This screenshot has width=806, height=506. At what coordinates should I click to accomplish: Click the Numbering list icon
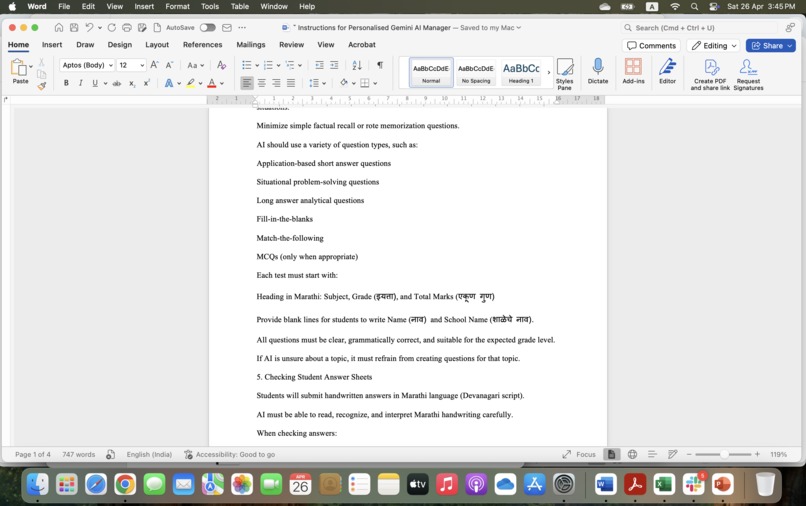268,65
